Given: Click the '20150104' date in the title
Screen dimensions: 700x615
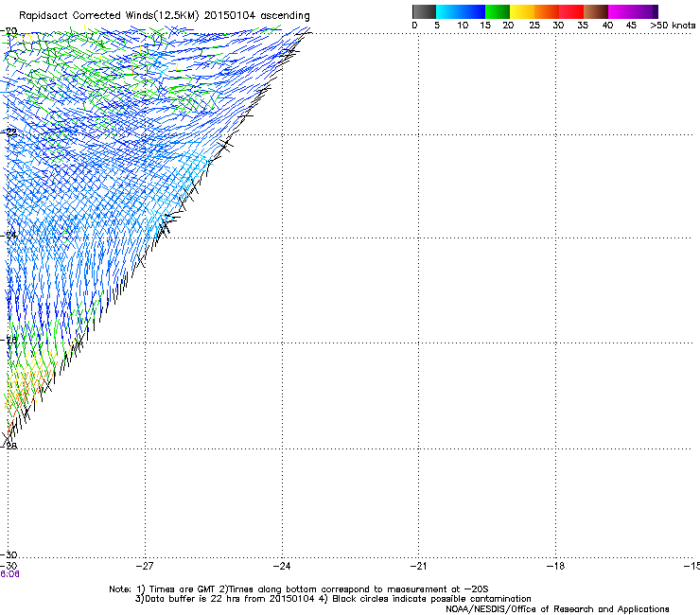Looking at the screenshot, I should pos(230,15).
